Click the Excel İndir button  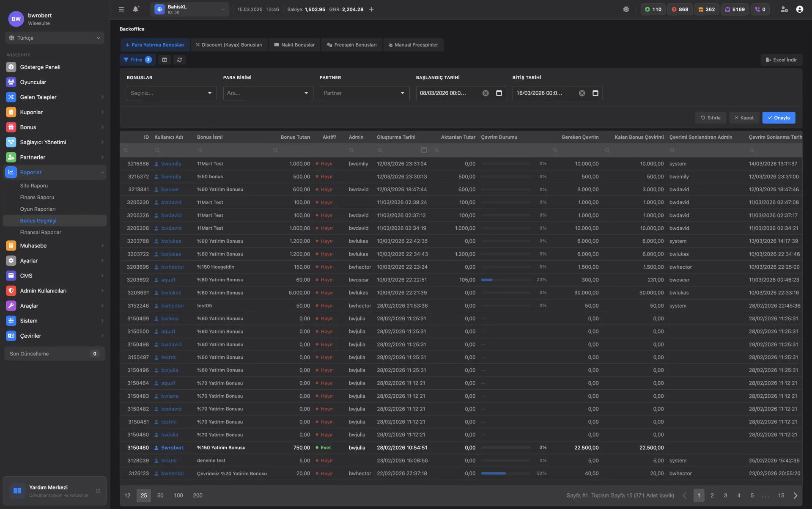click(x=781, y=60)
